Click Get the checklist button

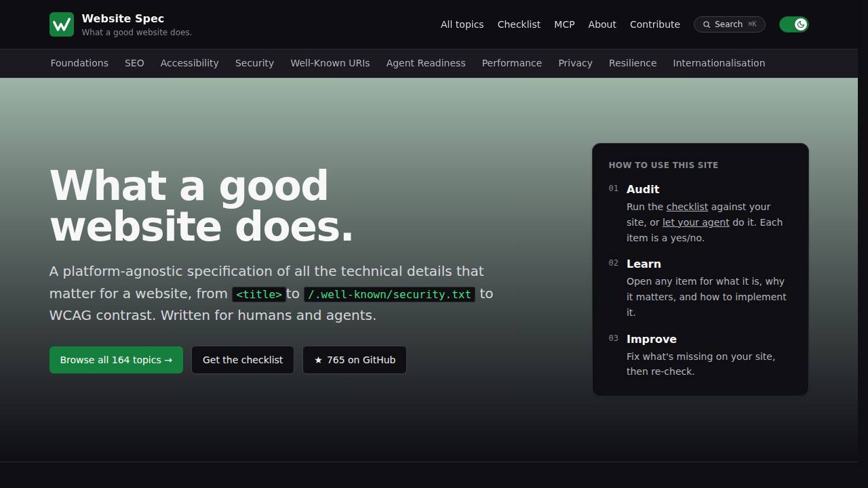point(243,360)
